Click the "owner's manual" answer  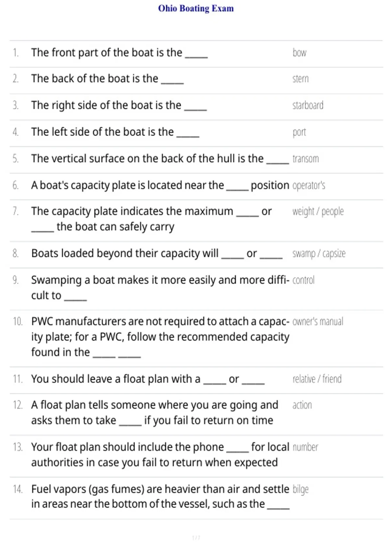(318, 321)
